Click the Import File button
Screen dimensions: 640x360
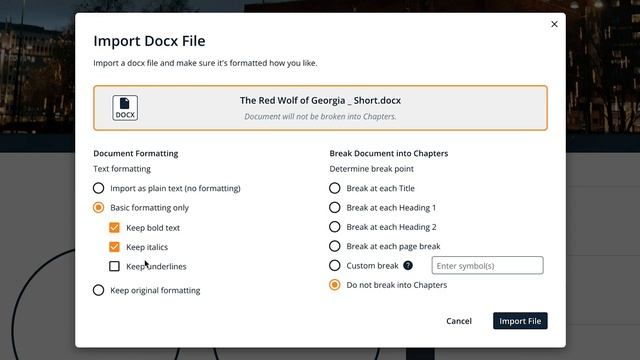tap(520, 321)
